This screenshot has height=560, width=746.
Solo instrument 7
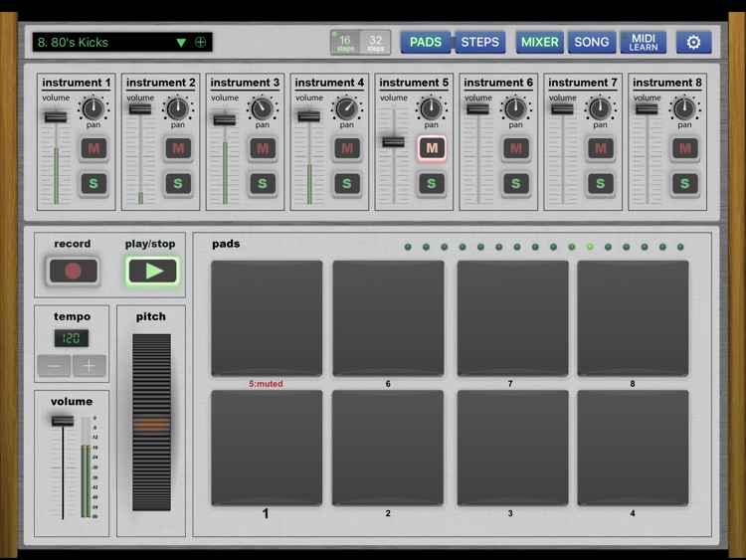click(601, 184)
